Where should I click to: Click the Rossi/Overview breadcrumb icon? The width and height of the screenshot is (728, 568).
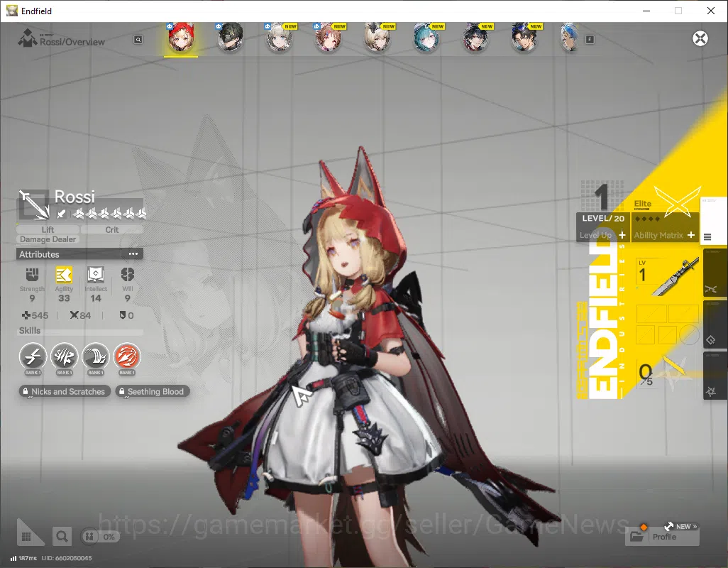(28, 38)
